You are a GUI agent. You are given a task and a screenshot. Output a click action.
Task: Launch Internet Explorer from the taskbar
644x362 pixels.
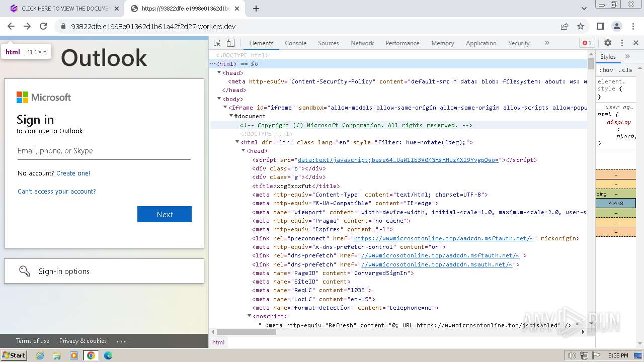point(40,355)
